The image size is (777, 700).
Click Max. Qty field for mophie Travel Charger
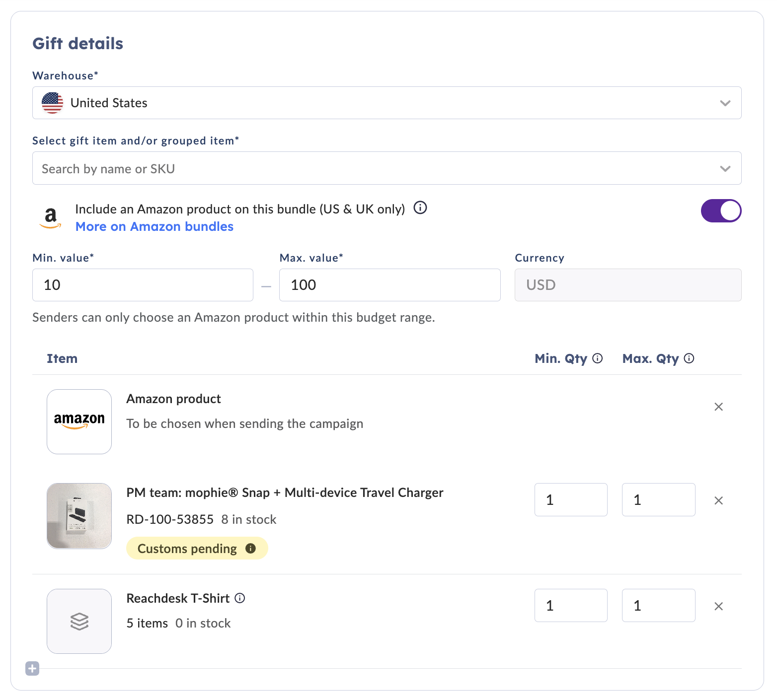[659, 499]
